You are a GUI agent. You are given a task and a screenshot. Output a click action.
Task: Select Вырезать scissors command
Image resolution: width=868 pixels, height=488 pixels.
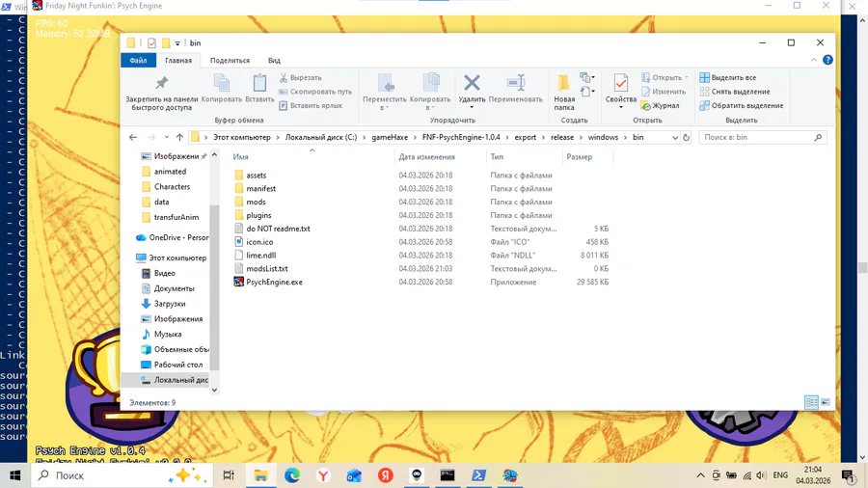point(300,77)
